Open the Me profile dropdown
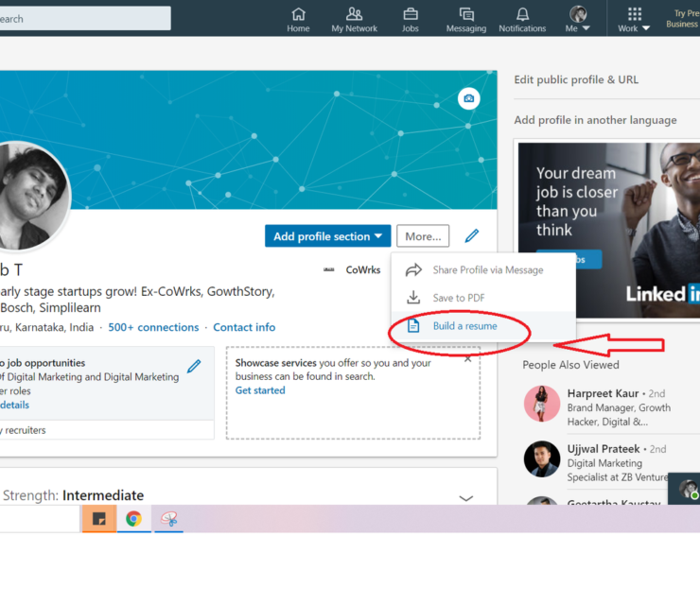Viewport: 700px width, 605px height. 578,20
